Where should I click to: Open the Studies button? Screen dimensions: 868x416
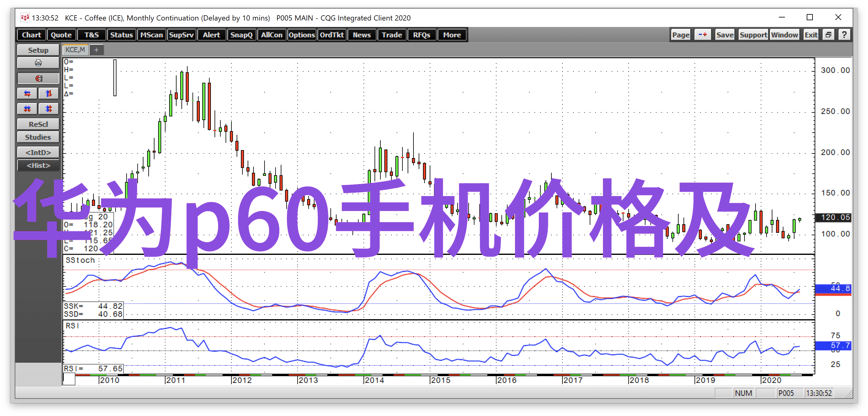(x=38, y=137)
